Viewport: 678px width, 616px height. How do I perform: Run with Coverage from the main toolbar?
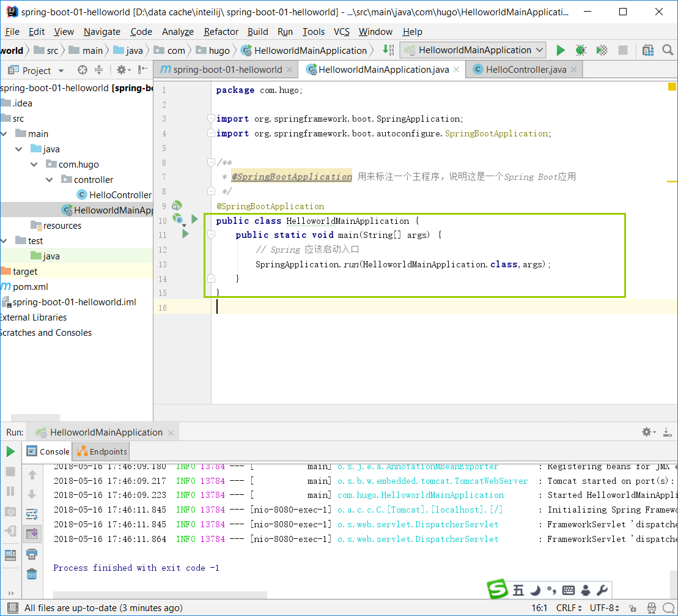click(602, 50)
